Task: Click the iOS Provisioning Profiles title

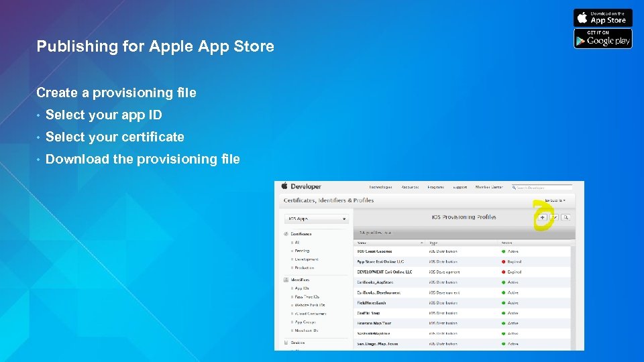Action: (464, 217)
